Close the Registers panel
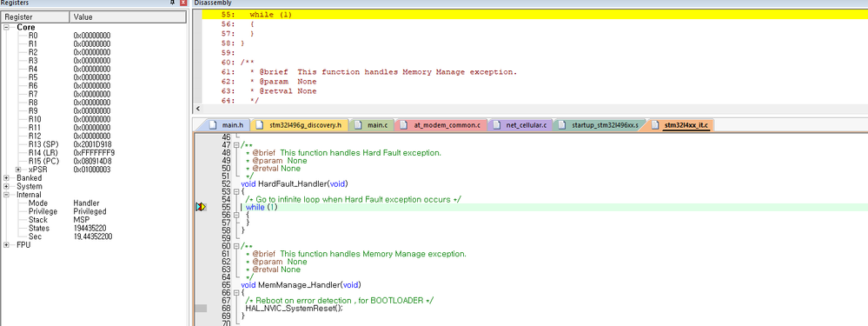 tap(183, 3)
